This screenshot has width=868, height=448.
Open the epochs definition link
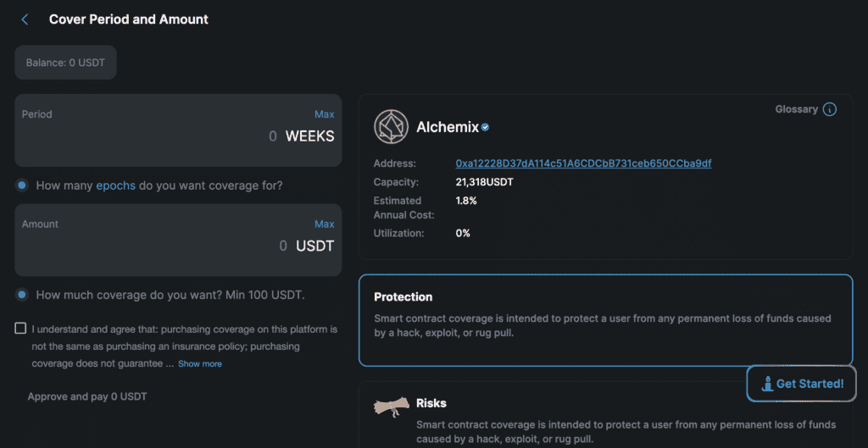coord(115,185)
